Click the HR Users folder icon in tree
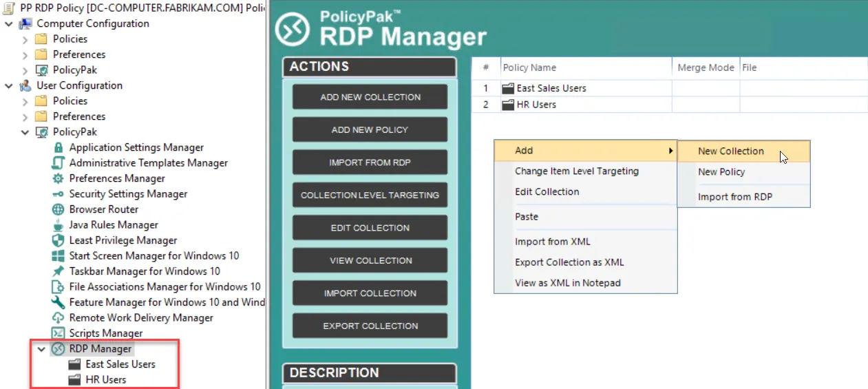 click(74, 380)
